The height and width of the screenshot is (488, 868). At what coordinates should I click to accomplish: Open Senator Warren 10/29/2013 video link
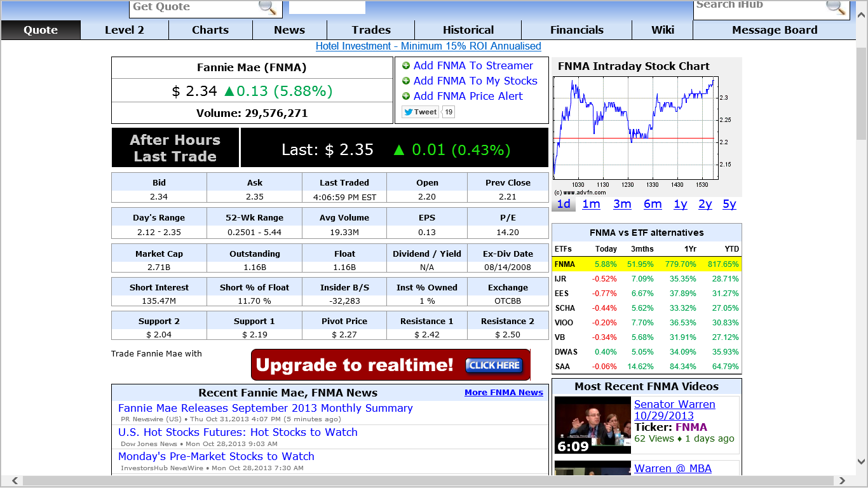click(675, 410)
